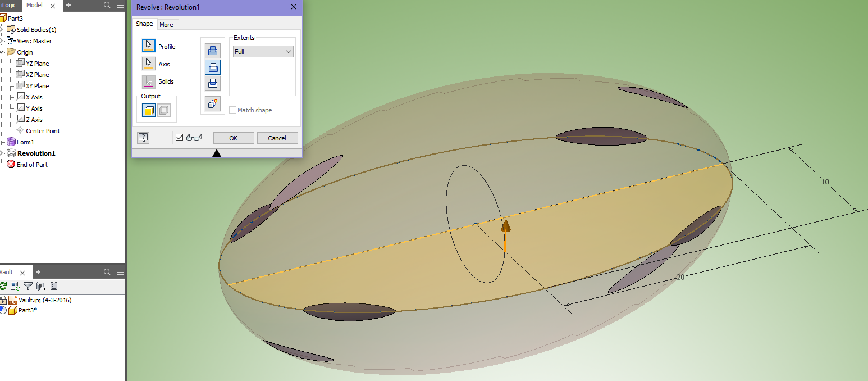Select the Profile picker in Revolve dialog
Viewport: 868px width, 381px height.
[149, 45]
